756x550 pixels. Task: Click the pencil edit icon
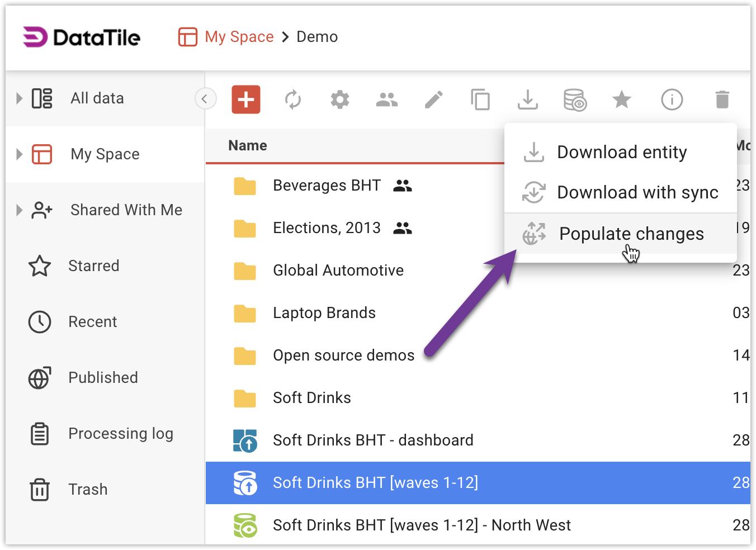coord(434,100)
